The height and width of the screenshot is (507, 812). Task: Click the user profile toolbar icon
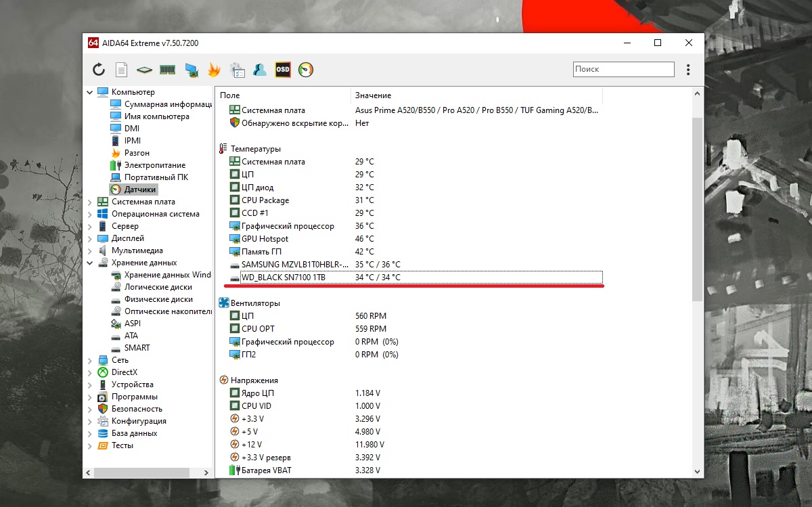point(260,69)
